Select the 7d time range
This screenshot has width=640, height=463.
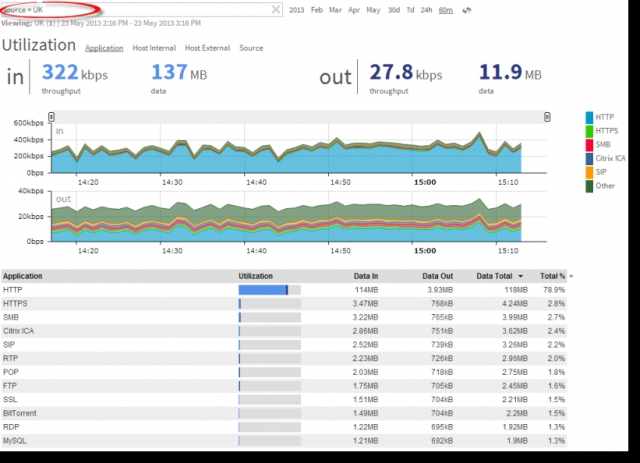coord(410,10)
